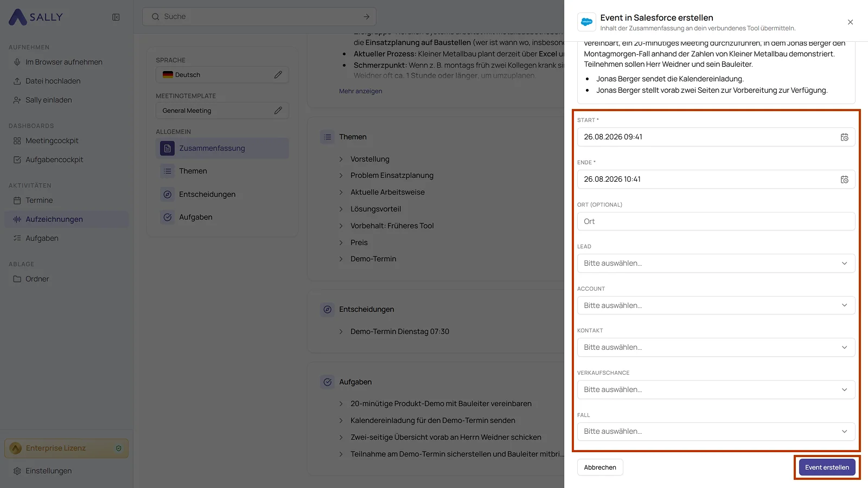The image size is (868, 488).
Task: Click Event erstellen button
Action: click(x=827, y=467)
